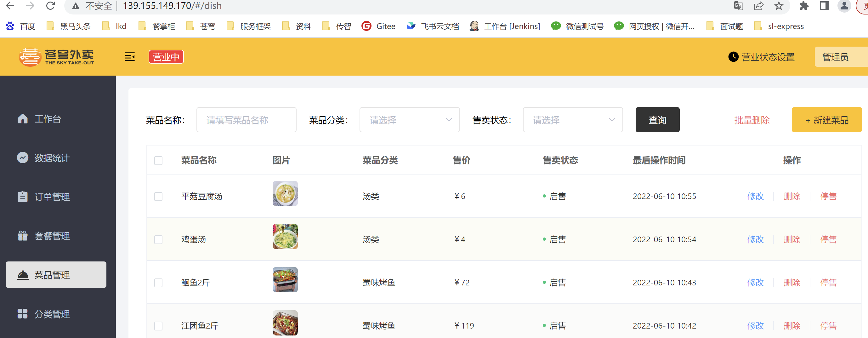Select all dishes via header checkbox
Screen dimensions: 868x338
[x=158, y=160]
